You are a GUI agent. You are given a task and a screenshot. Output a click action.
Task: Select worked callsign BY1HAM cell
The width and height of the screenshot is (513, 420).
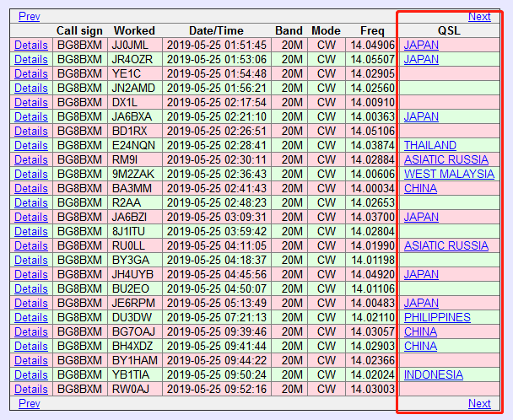point(135,360)
